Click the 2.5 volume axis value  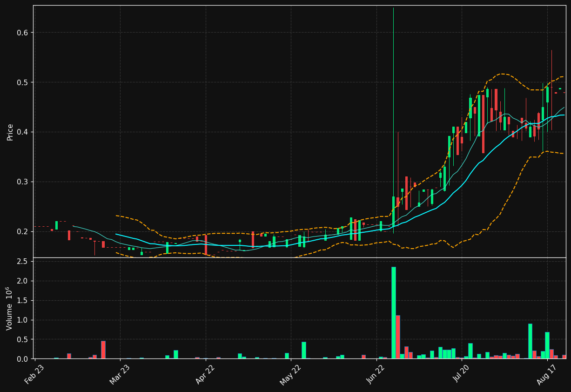(x=23, y=262)
